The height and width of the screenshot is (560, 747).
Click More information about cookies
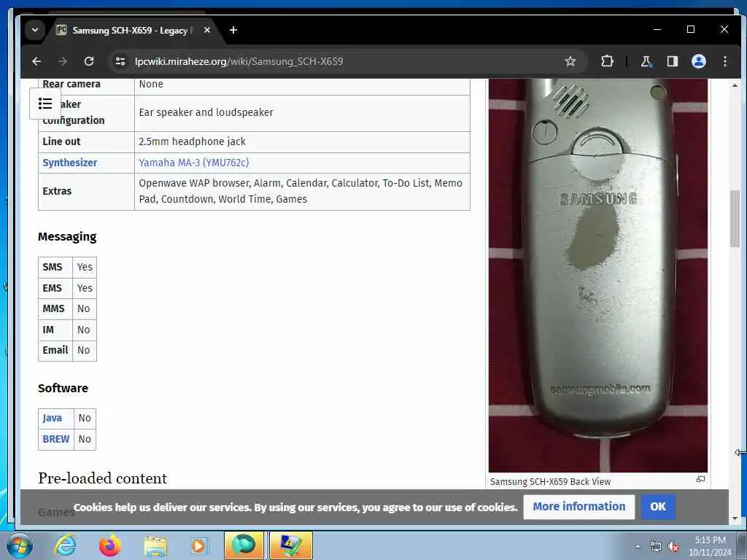[x=578, y=507]
